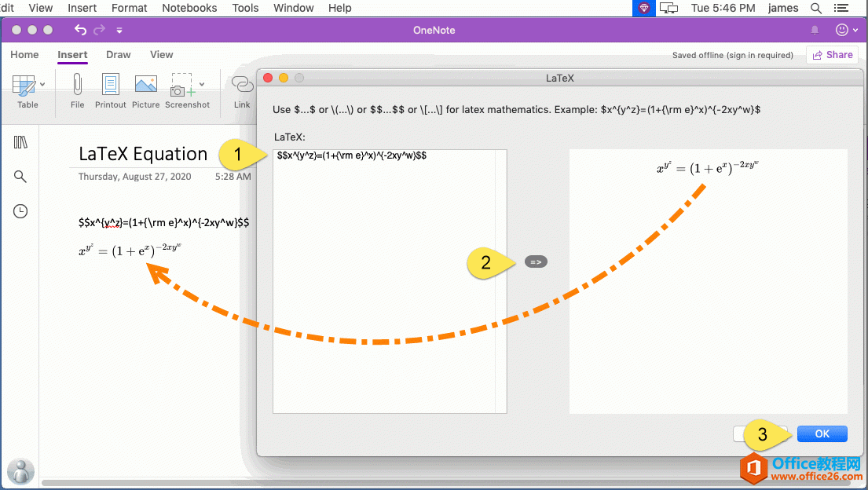Click the Saved offline status text

[x=732, y=56]
